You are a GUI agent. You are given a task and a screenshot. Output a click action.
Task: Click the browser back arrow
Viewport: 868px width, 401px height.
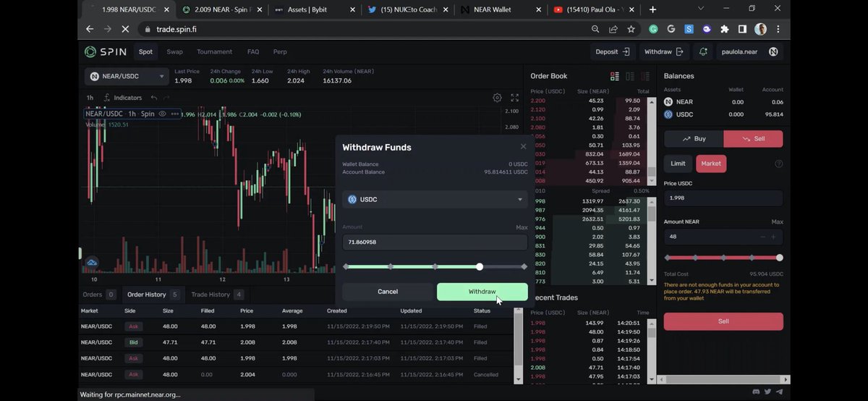click(90, 29)
